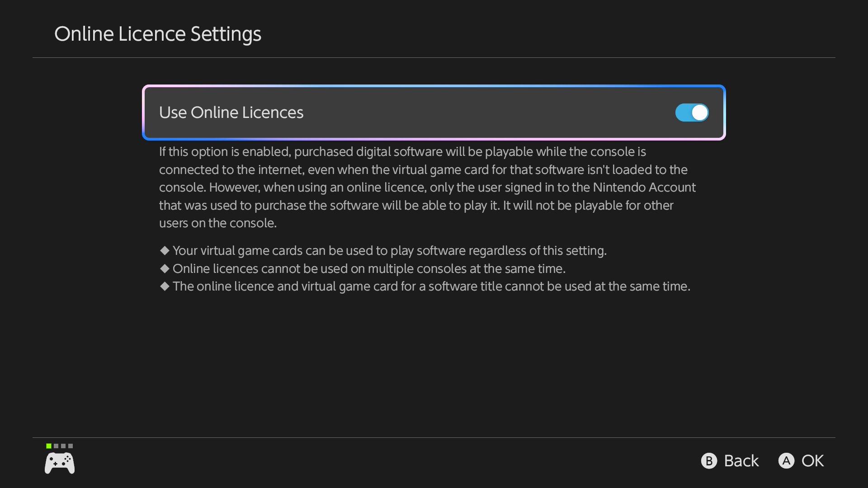
Task: Click empty space inside the highlighted licence row
Action: (488, 113)
